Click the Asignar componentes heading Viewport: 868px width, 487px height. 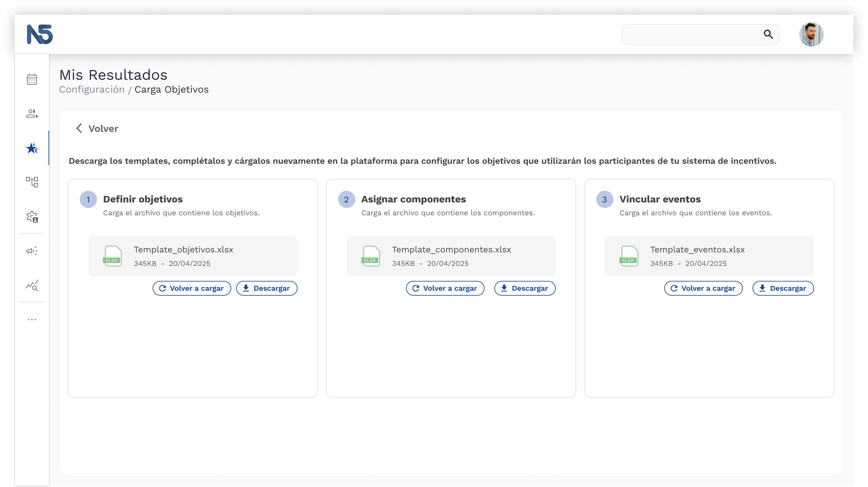coord(413,199)
